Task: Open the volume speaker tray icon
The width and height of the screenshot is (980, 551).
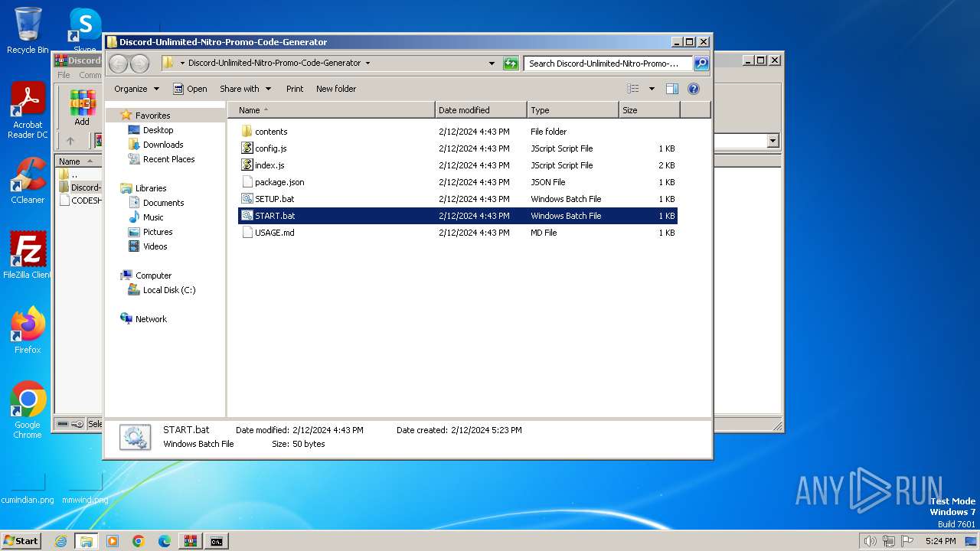Action: (x=870, y=541)
